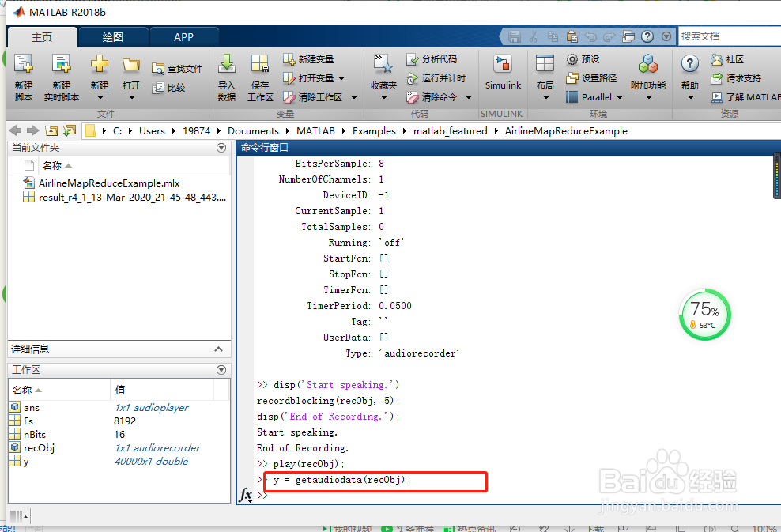Click the quick access undo icon
The image size is (781, 532).
[590, 36]
